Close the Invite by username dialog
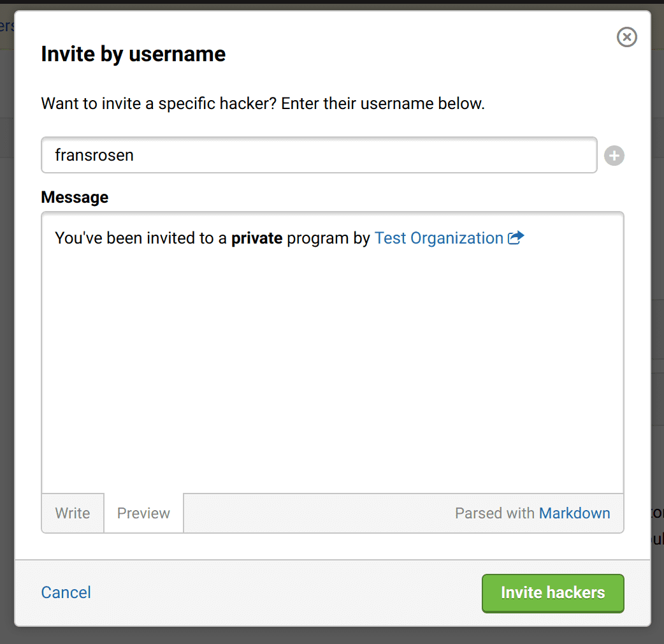This screenshot has width=664, height=644. click(627, 38)
